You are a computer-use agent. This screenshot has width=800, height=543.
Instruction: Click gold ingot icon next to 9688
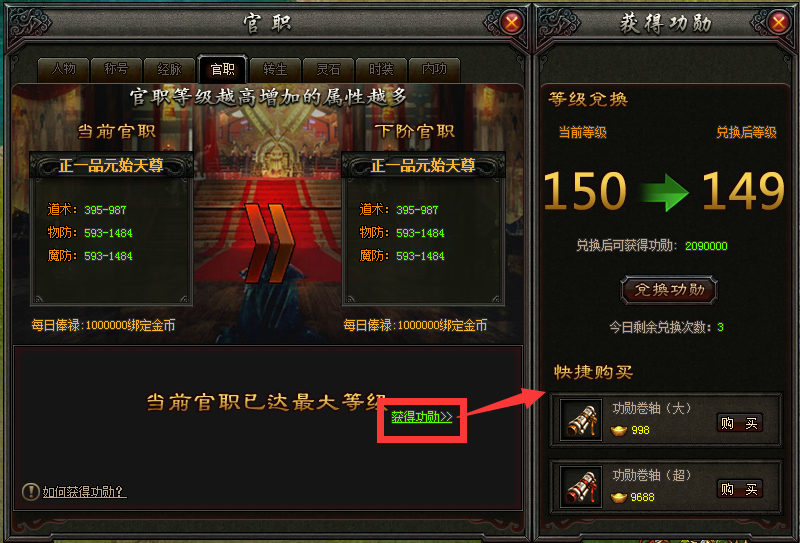[x=619, y=497]
